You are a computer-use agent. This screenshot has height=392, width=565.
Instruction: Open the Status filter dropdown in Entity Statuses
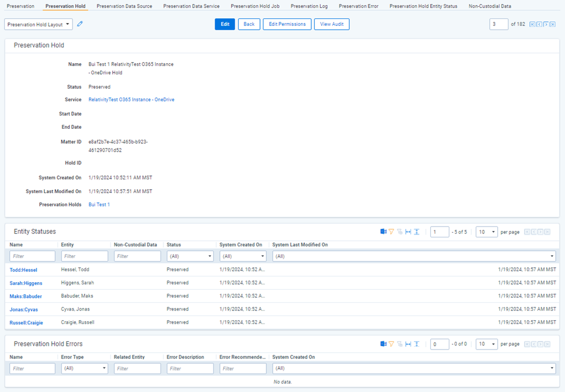[x=190, y=256]
